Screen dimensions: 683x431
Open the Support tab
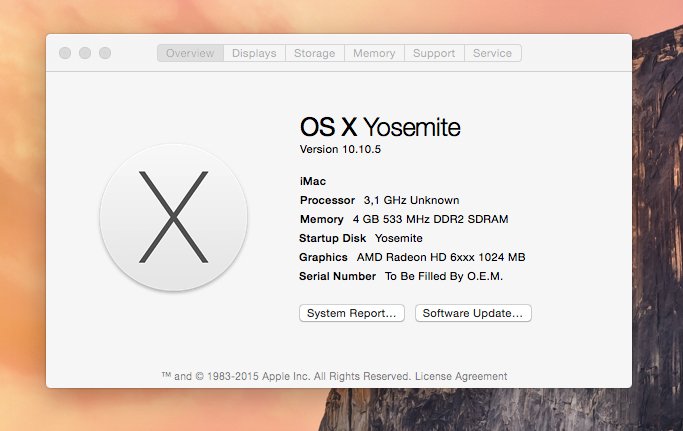[434, 53]
